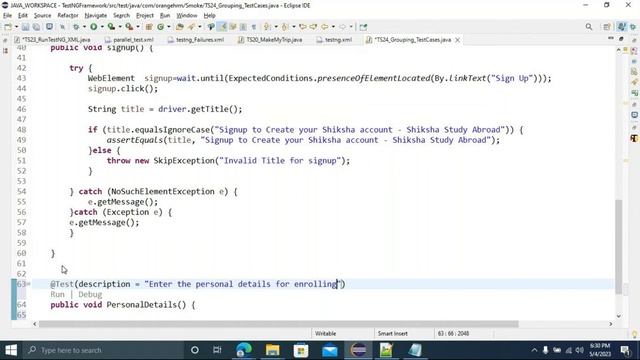
Task: Start debugging with the Debug bug icon
Action: tap(76, 27)
